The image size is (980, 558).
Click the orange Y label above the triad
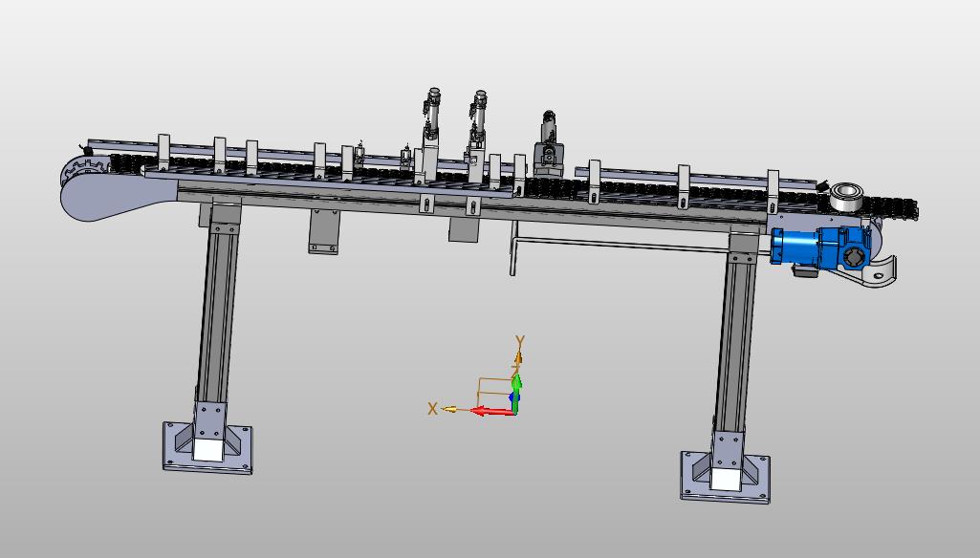pyautogui.click(x=520, y=341)
